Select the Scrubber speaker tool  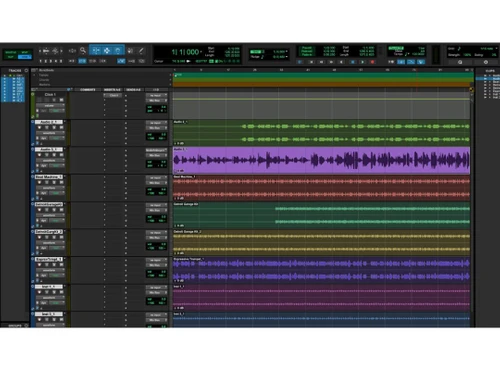click(x=130, y=51)
